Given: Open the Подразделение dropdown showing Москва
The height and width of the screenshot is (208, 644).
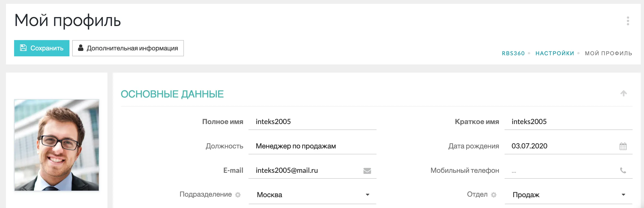Looking at the screenshot, I should tap(312, 195).
